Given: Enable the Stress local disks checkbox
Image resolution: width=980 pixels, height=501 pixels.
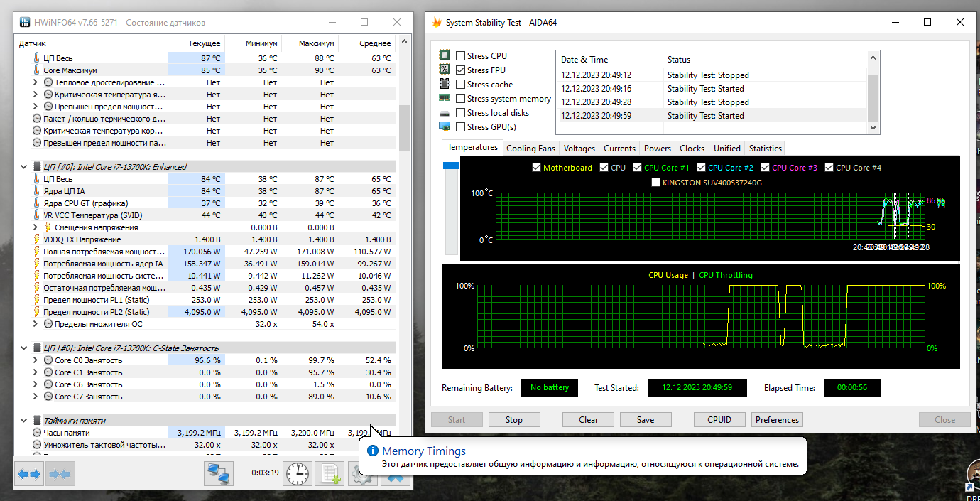Looking at the screenshot, I should tap(461, 113).
